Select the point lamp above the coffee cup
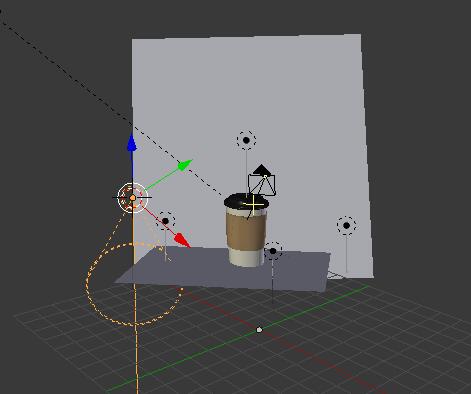The height and width of the screenshot is (394, 471). tap(246, 140)
